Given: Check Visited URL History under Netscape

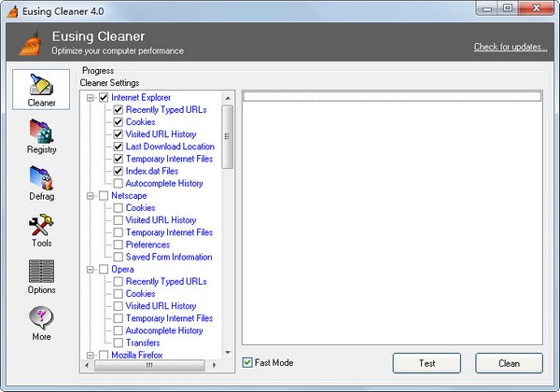Looking at the screenshot, I should click(x=119, y=220).
